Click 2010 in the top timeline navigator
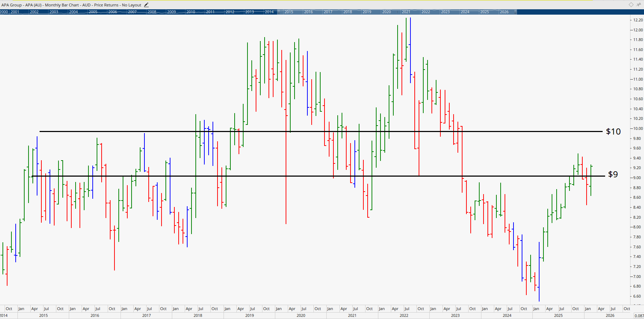 click(191, 12)
